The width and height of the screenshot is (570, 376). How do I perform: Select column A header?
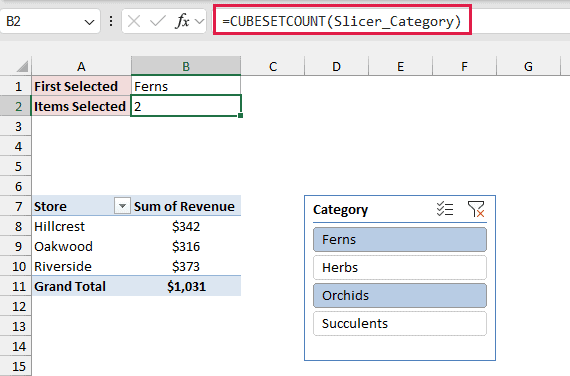(x=81, y=66)
